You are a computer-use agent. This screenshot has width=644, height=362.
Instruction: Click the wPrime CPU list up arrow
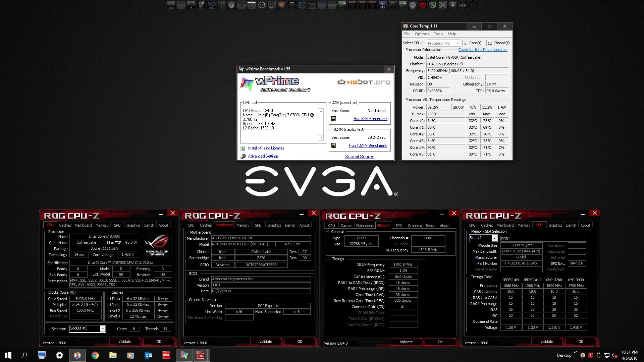pos(321,112)
